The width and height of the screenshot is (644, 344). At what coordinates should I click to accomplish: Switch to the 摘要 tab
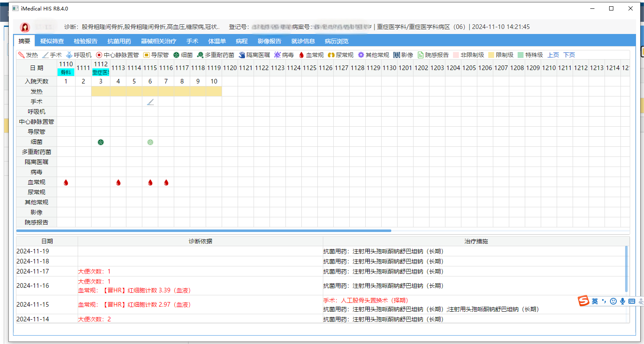24,41
